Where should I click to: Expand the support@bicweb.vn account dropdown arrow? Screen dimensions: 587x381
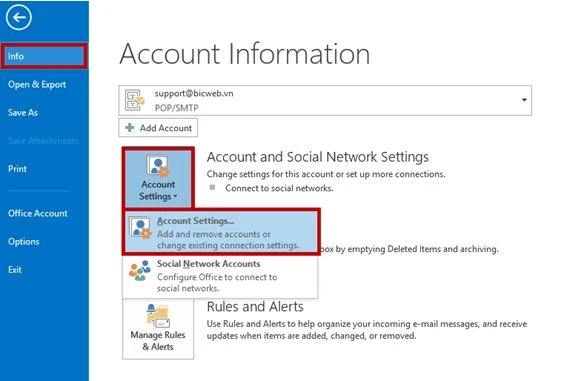click(524, 100)
